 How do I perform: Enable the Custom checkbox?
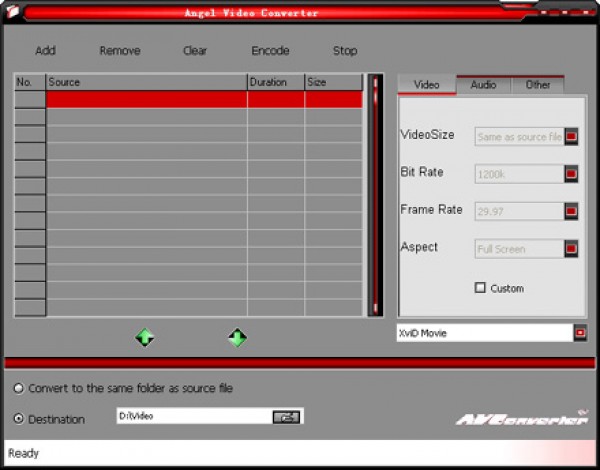click(480, 287)
